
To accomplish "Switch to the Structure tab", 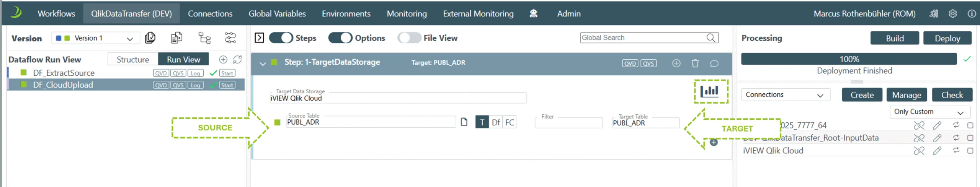I will point(133,59).
